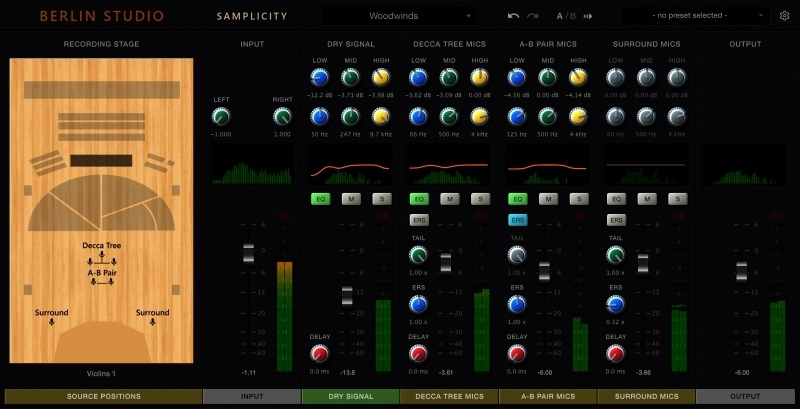800x409 pixels.
Task: Click the Dry Signal EQ curve display
Action: click(x=351, y=165)
